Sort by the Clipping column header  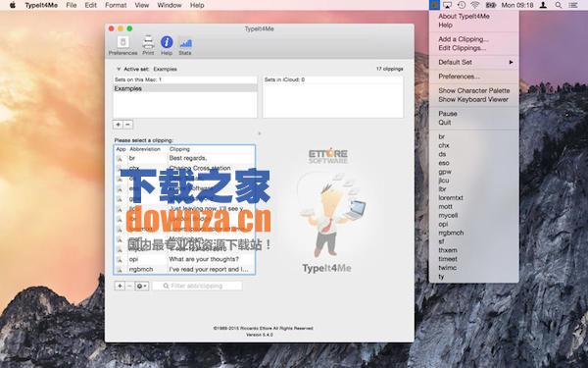point(179,149)
